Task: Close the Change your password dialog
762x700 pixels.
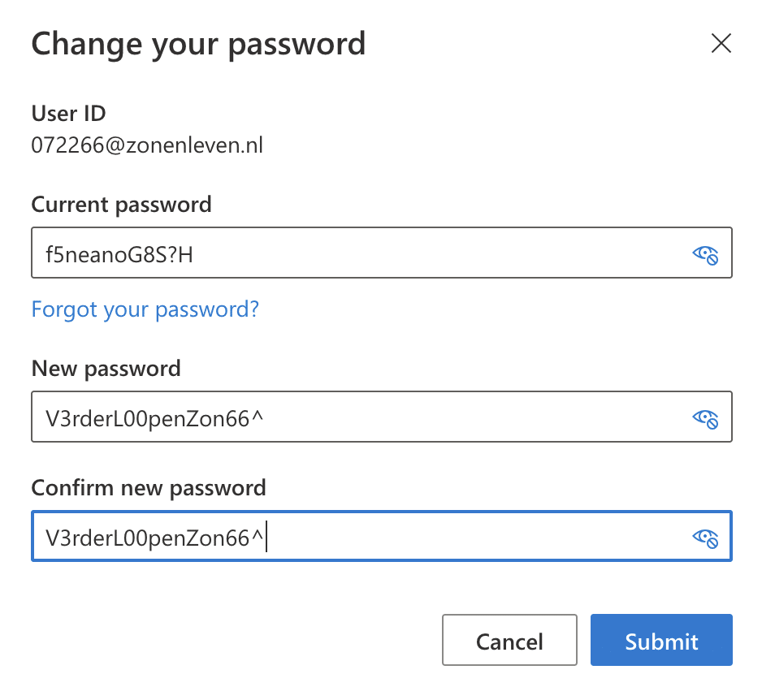Action: 721,43
